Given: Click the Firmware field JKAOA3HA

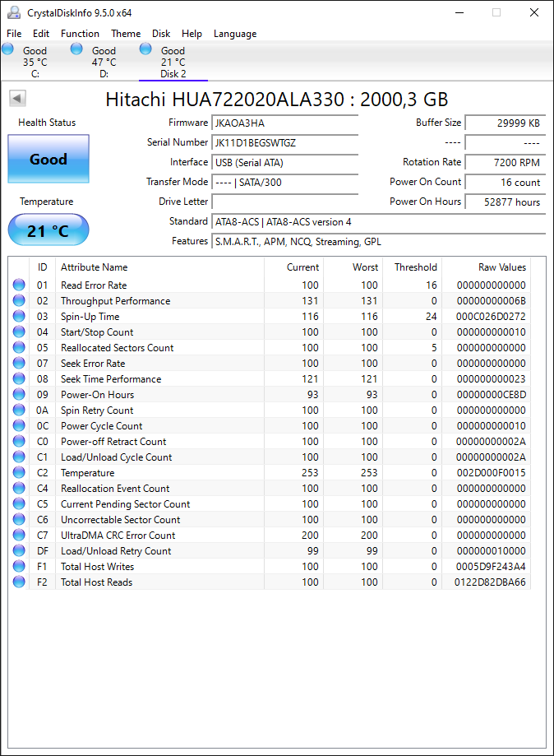Looking at the screenshot, I should [284, 123].
